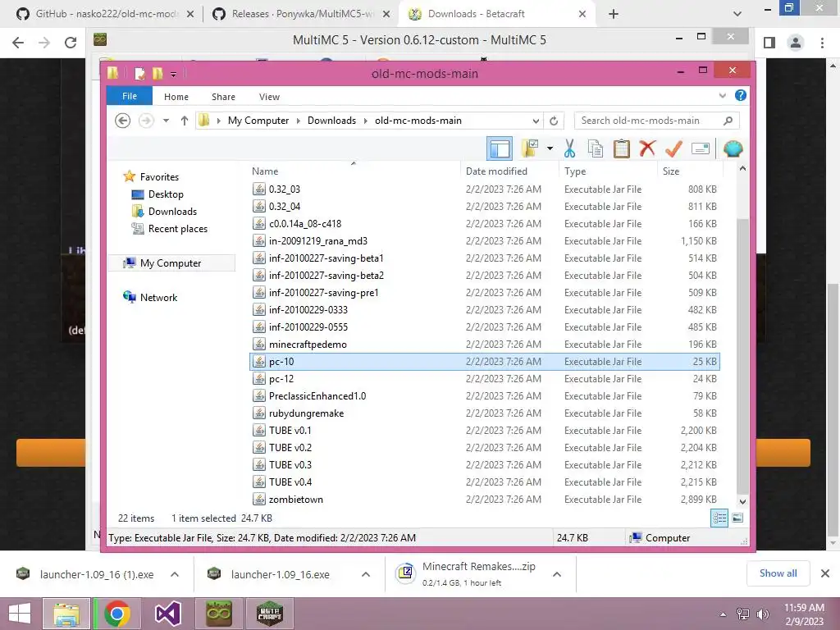Select Network in navigation pane
Image resolution: width=840 pixels, height=630 pixels.
[158, 297]
